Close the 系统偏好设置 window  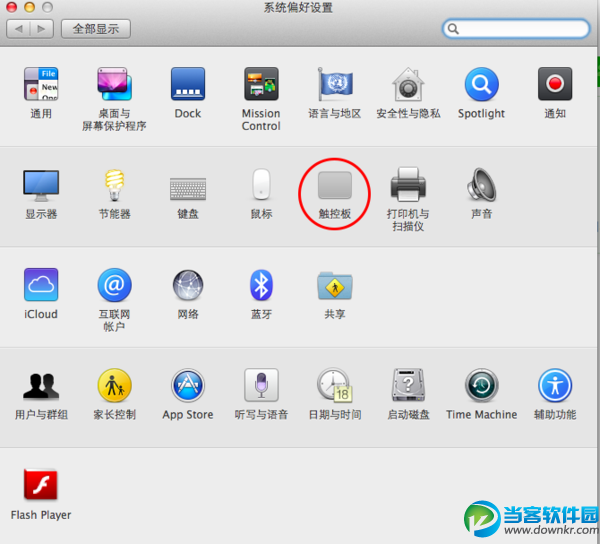click(x=11, y=7)
